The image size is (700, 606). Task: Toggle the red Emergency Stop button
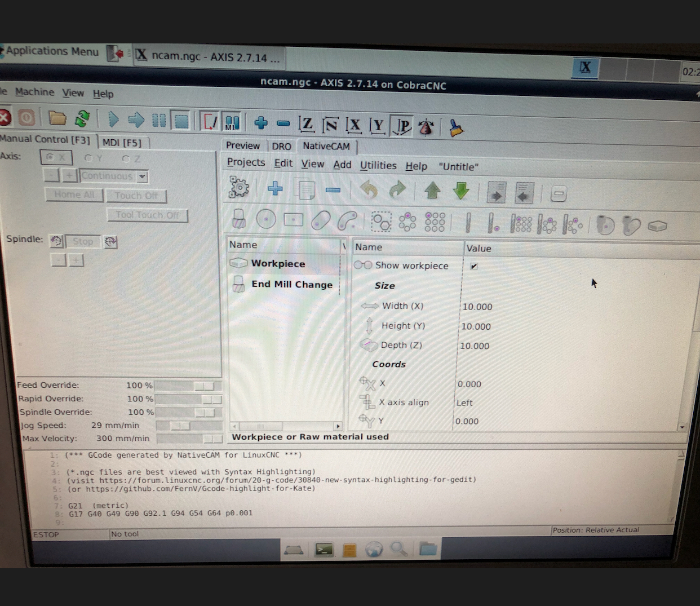pyautogui.click(x=5, y=117)
